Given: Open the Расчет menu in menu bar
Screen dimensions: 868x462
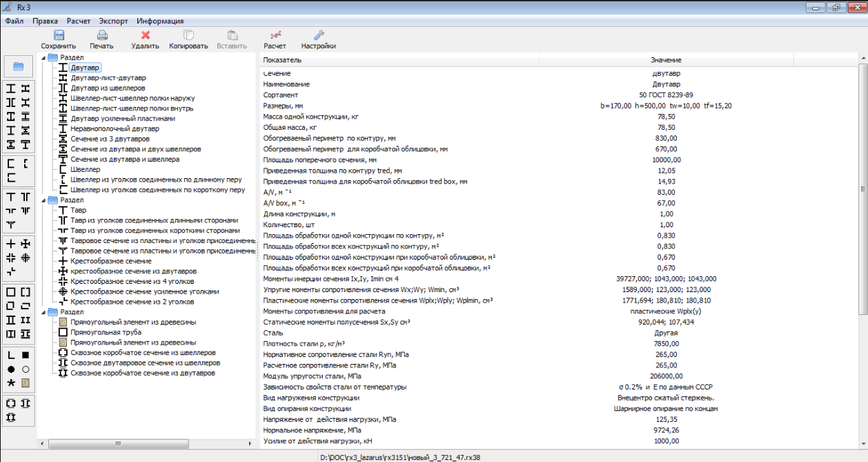Looking at the screenshot, I should pos(79,21).
